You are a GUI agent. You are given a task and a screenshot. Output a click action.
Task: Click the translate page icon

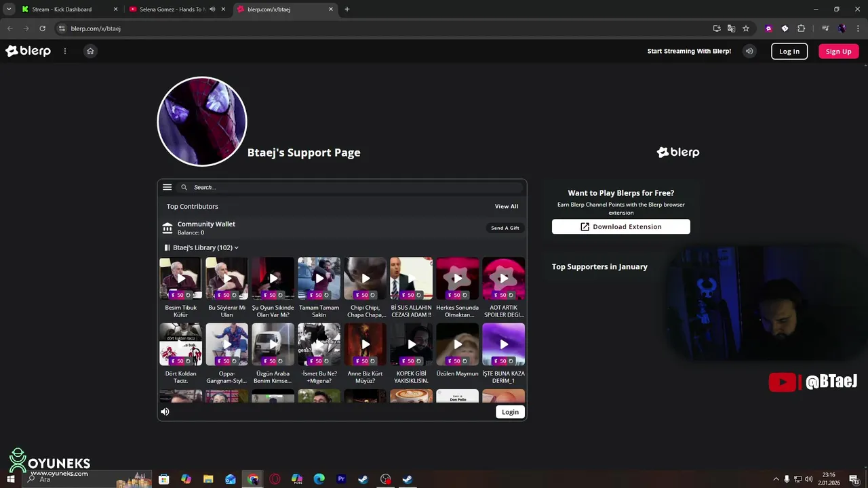point(731,28)
